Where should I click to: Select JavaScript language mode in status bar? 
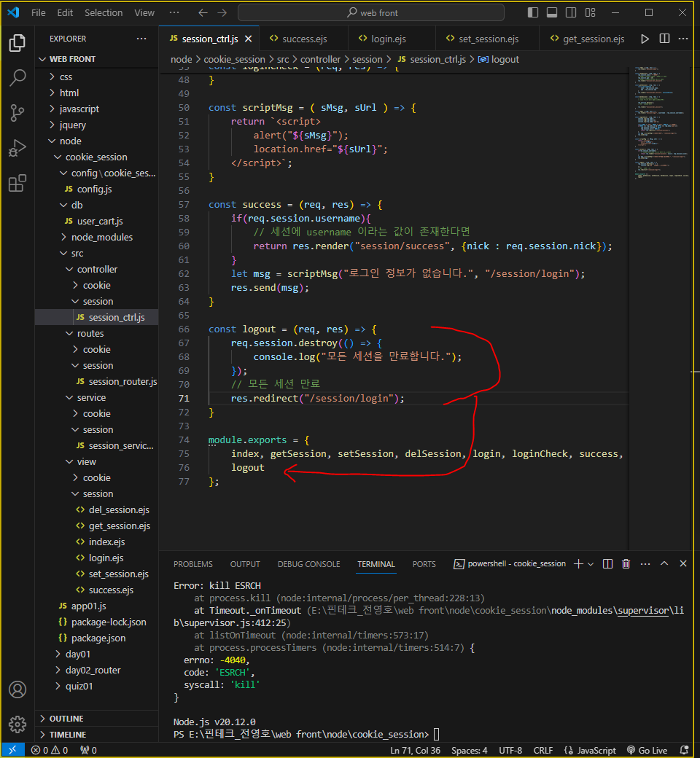(590, 750)
